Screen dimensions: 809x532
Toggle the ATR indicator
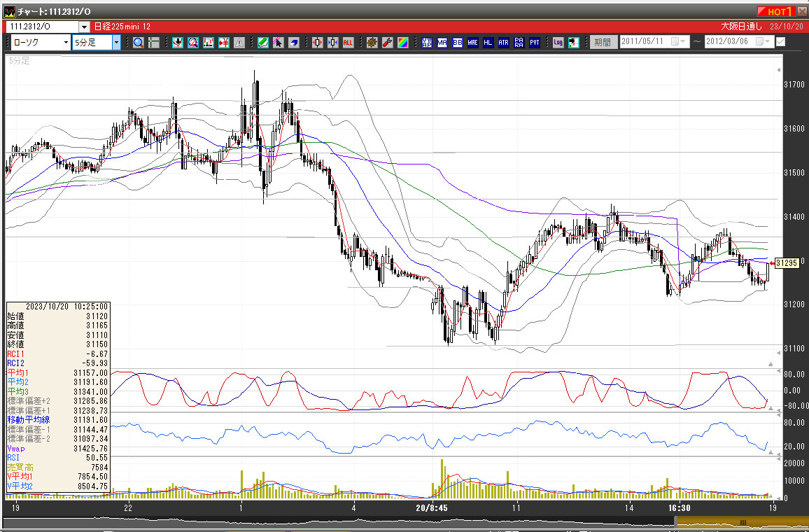[x=504, y=42]
